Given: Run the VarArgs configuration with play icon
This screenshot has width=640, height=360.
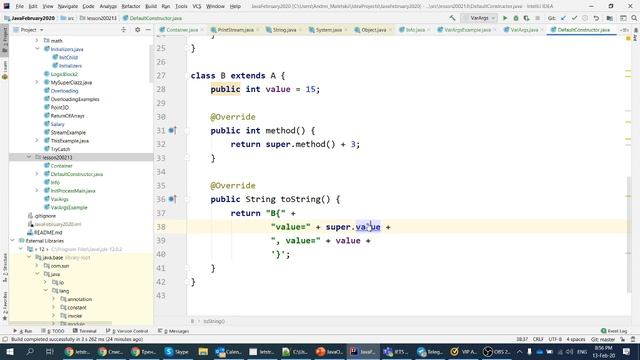Looking at the screenshot, I should click(505, 18).
